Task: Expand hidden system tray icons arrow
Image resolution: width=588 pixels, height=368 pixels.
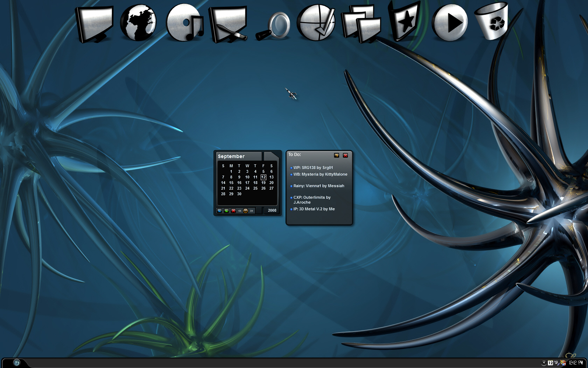Action: click(544, 363)
